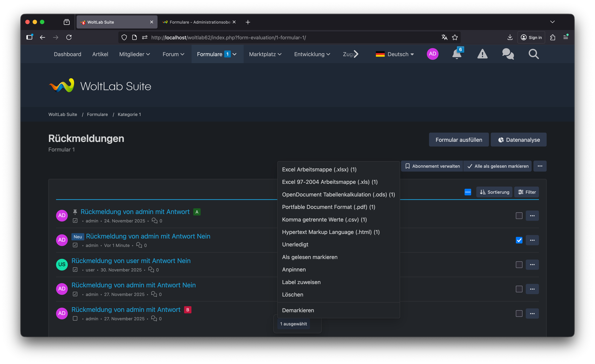Screen dimensions: 595x364
Task: Click the Datenanalyse button
Action: 518,140
